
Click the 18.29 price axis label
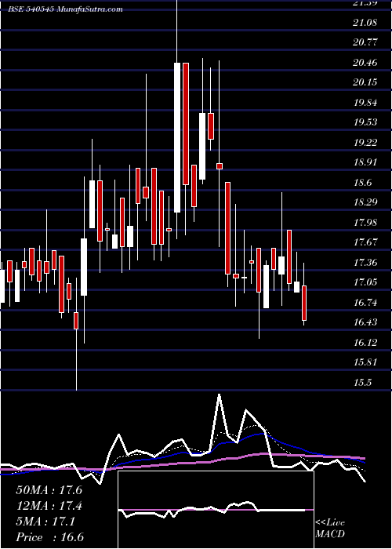pyautogui.click(x=365, y=202)
